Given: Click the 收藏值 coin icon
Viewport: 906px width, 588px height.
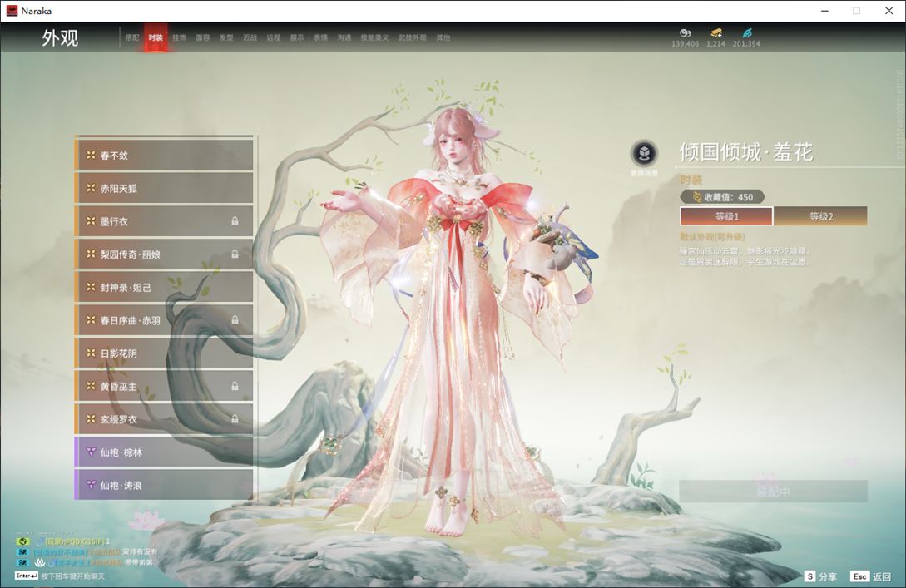Looking at the screenshot, I should pyautogui.click(x=697, y=197).
